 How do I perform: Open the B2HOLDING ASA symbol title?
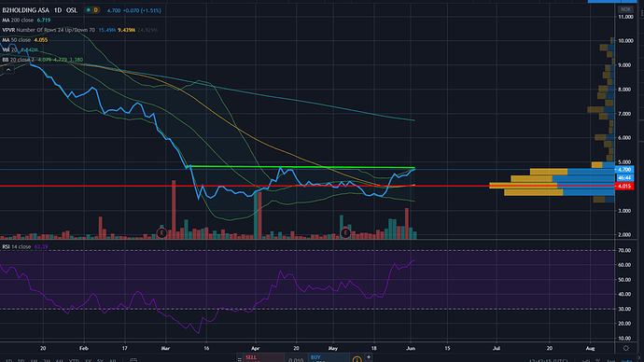pyautogui.click(x=25, y=10)
